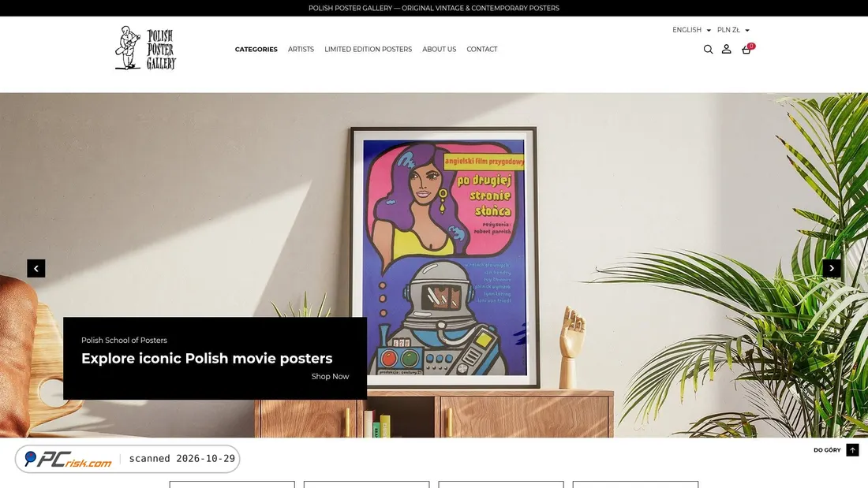Open the shopping basket icon
This screenshot has height=488, width=868.
click(746, 50)
